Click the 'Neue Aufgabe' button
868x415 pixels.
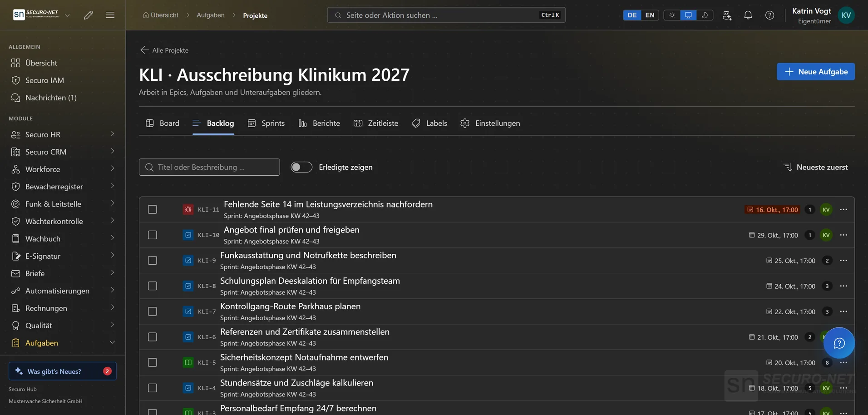point(815,72)
